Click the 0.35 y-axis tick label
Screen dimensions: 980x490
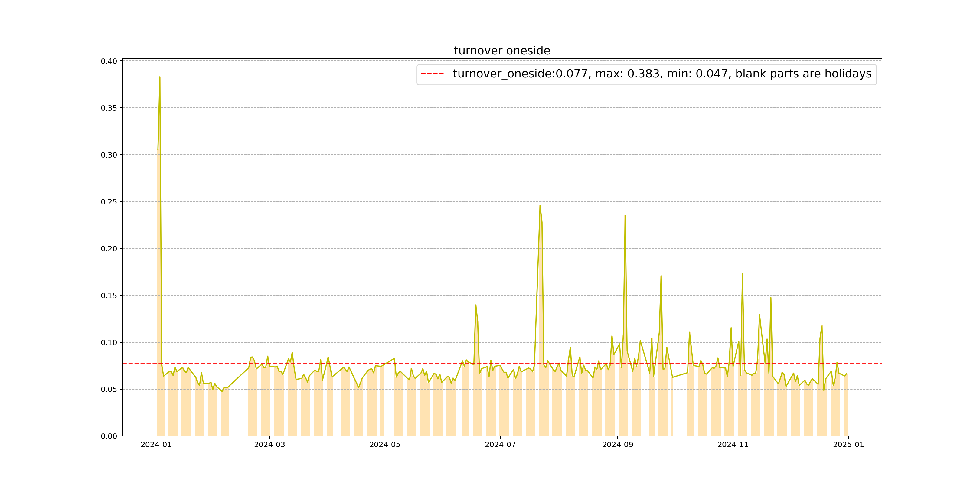[x=109, y=108]
